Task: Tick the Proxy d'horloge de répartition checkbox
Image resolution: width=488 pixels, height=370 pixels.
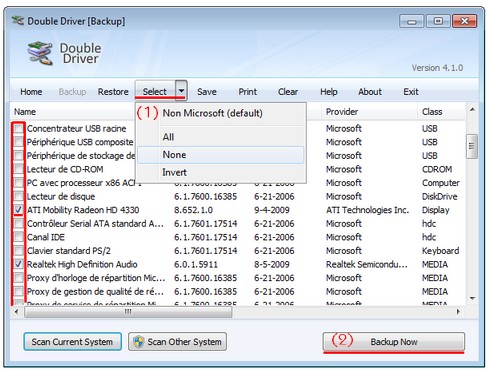Action: [19, 278]
